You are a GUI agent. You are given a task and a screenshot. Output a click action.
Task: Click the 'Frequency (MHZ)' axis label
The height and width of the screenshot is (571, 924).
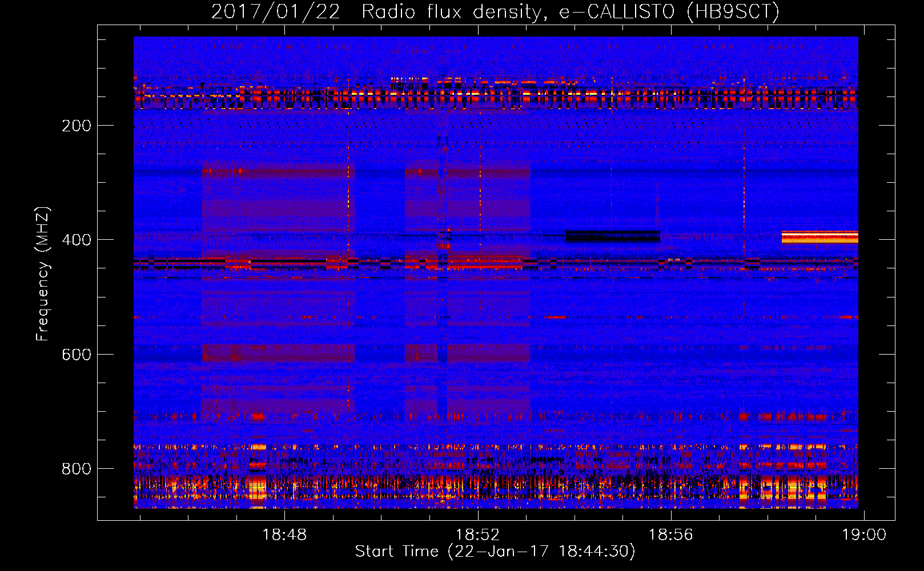43,274
